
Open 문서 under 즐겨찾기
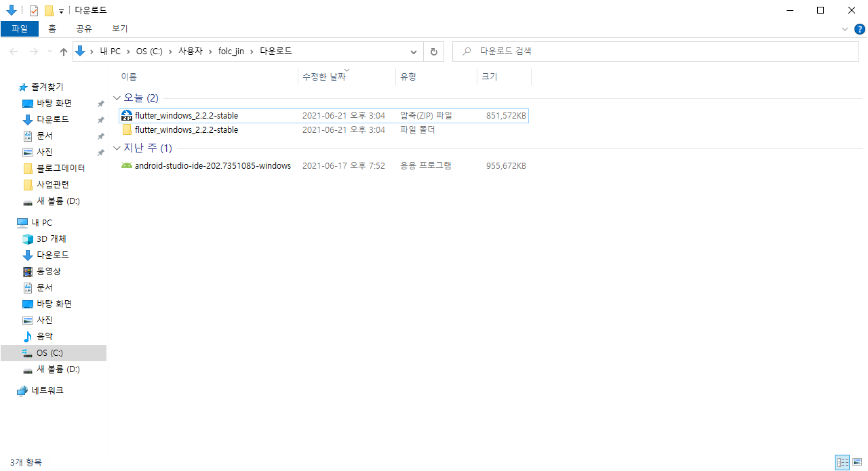pos(45,136)
